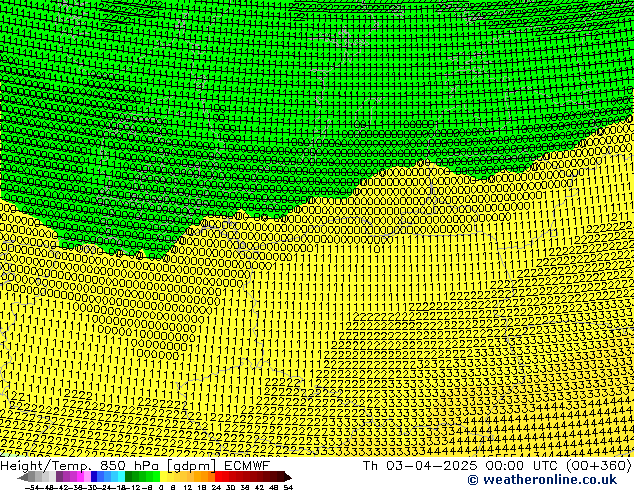The image size is (634, 490).
Task: Pick the bright red legend swatch at 24
Action: (x=218, y=477)
